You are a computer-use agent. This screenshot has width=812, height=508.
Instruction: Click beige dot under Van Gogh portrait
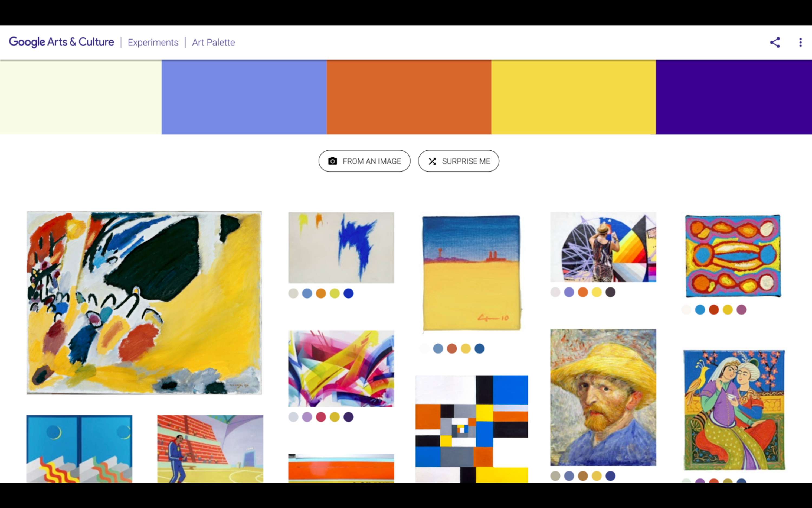point(555,476)
